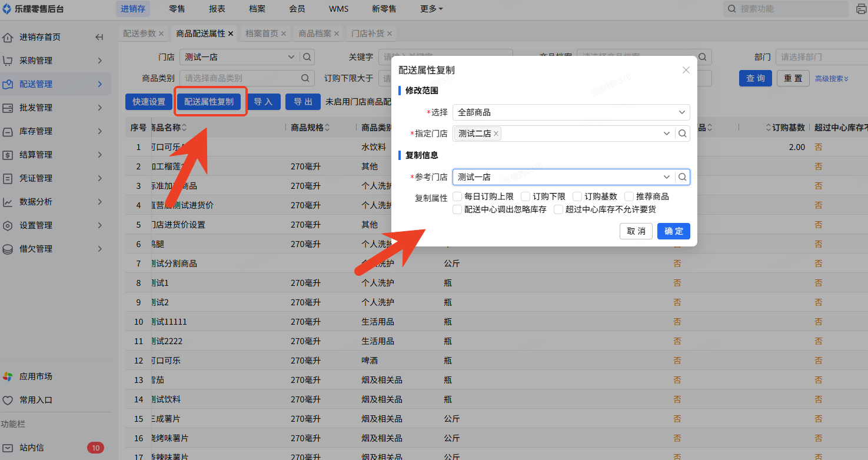868x460 pixels.
Task: Open 站内信 mail icon in sidebar
Action: [x=8, y=448]
